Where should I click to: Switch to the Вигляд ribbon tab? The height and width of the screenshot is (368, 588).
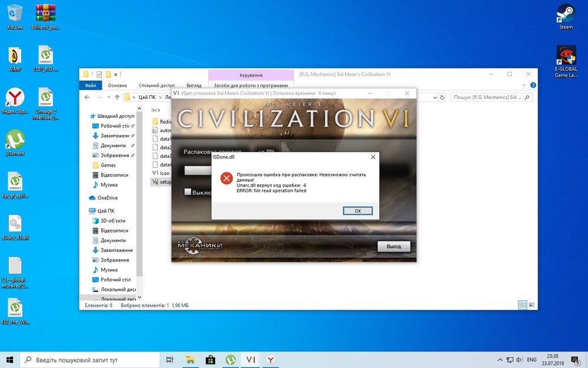pyautogui.click(x=193, y=85)
